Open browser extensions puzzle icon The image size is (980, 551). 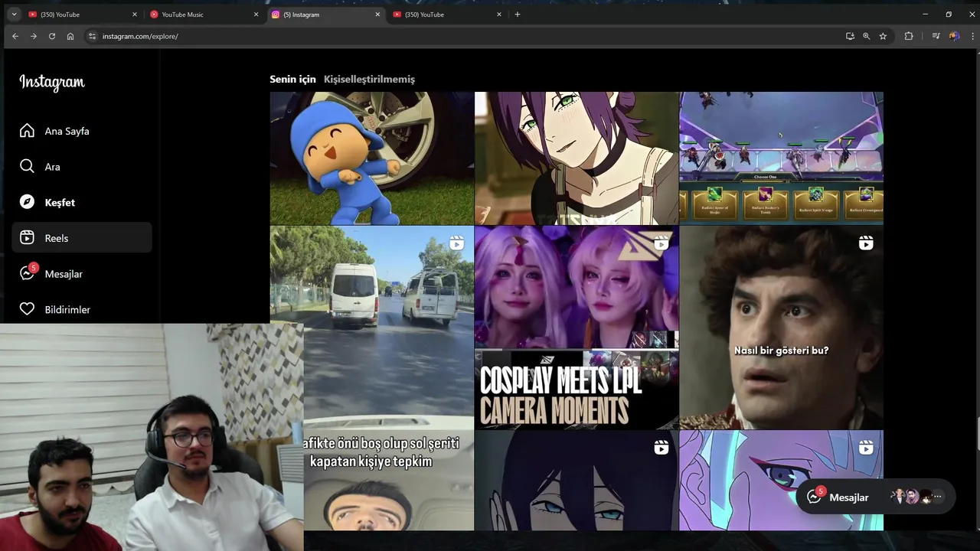coord(909,36)
